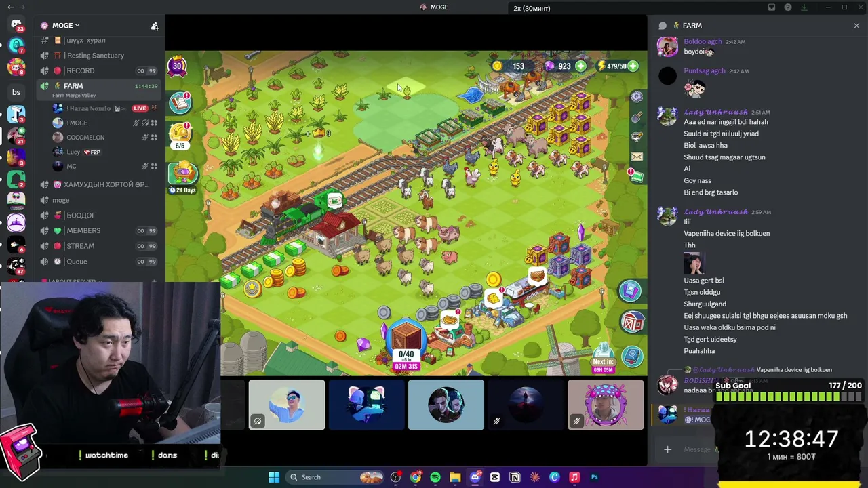Open Discord direct messages home icon
Screen dimensions: 868x488
(16, 26)
